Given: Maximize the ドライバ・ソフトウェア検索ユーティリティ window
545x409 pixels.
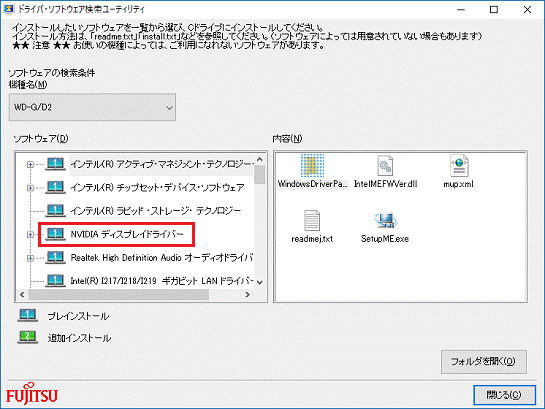Looking at the screenshot, I should tap(494, 9).
